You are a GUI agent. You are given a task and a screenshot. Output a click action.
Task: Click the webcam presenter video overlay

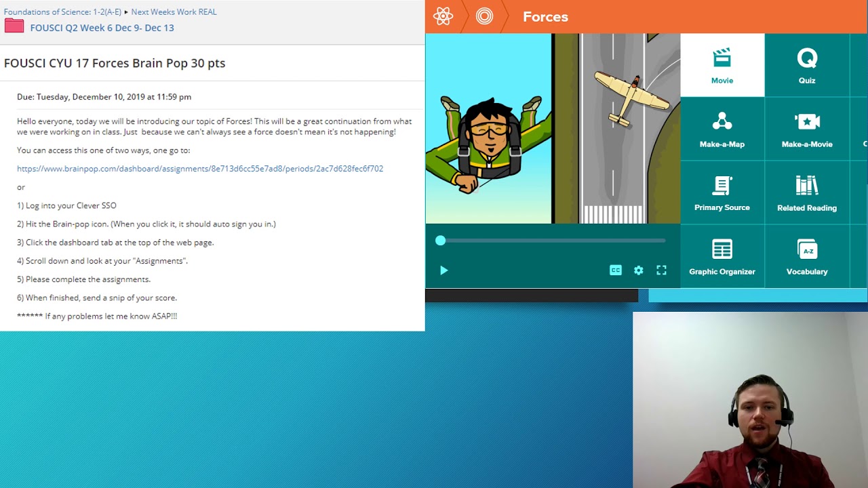coord(750,400)
